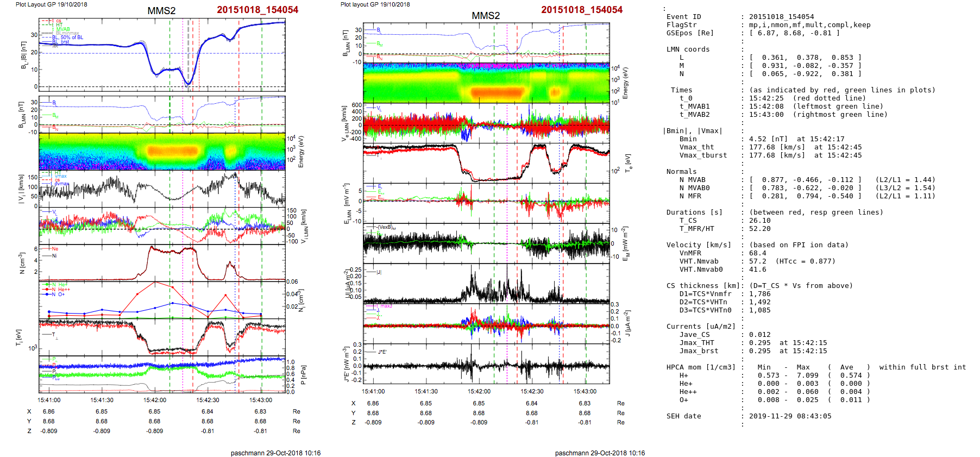The image size is (980, 457).
Task: Click the 'Times' heading
Action: [681, 90]
